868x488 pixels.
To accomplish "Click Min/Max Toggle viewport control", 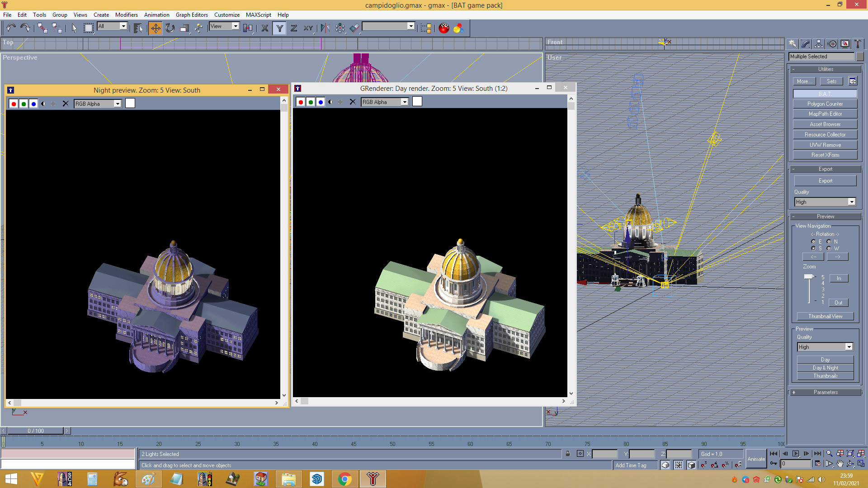I will tap(861, 464).
